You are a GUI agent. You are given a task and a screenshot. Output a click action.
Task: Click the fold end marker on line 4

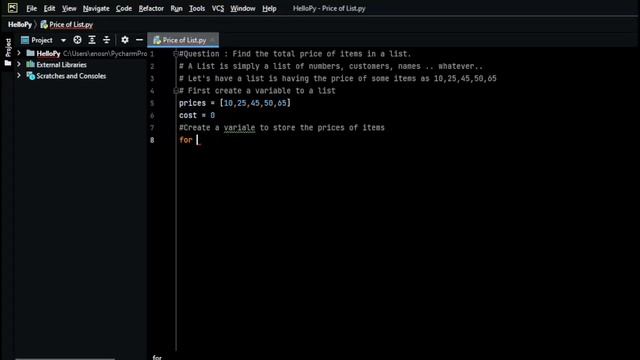coord(176,91)
